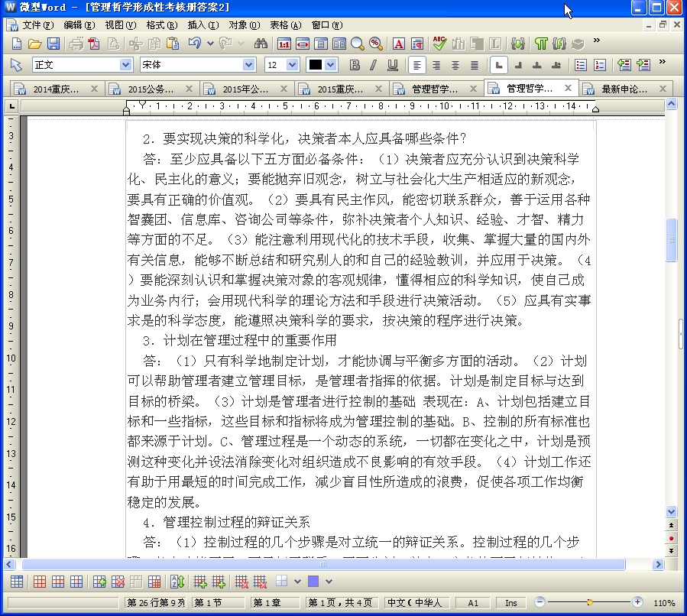Open Find with the binoculars icon
Screen dimensions: 687x616
click(261, 44)
